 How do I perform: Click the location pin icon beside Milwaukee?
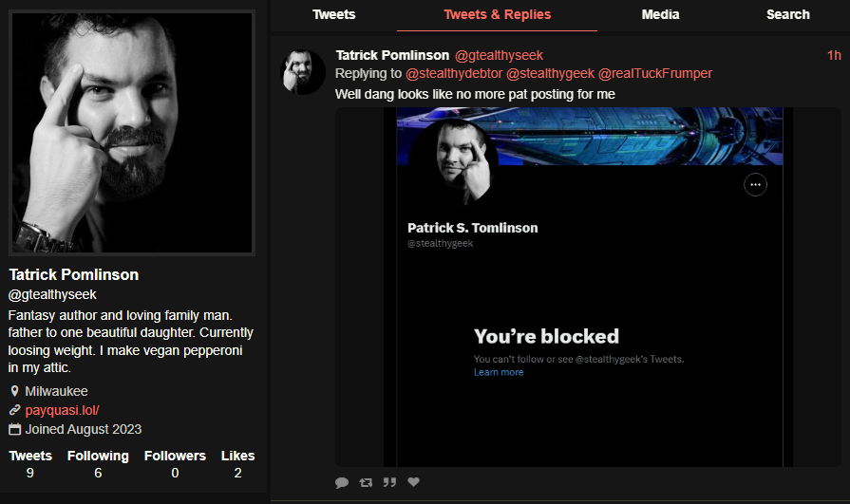14,391
